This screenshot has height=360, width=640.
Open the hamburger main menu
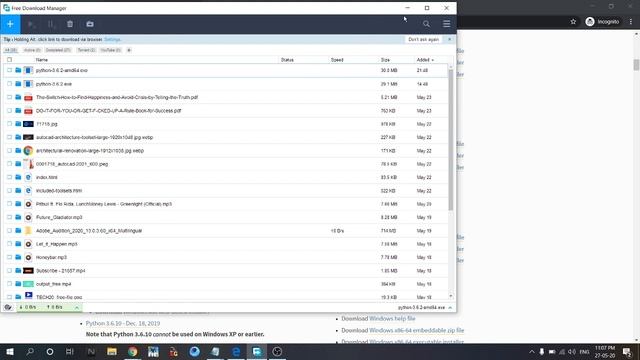[x=447, y=24]
